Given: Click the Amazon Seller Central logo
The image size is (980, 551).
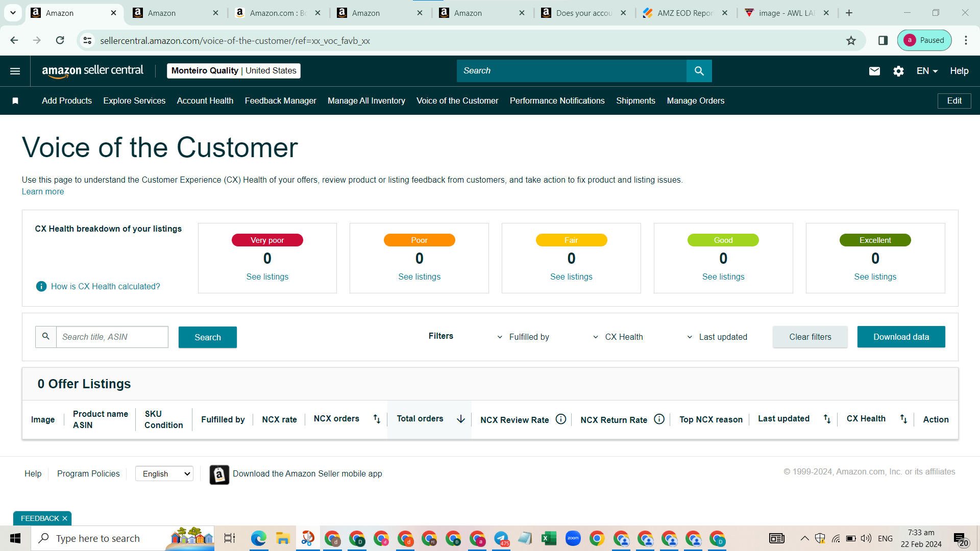Looking at the screenshot, I should click(x=93, y=71).
